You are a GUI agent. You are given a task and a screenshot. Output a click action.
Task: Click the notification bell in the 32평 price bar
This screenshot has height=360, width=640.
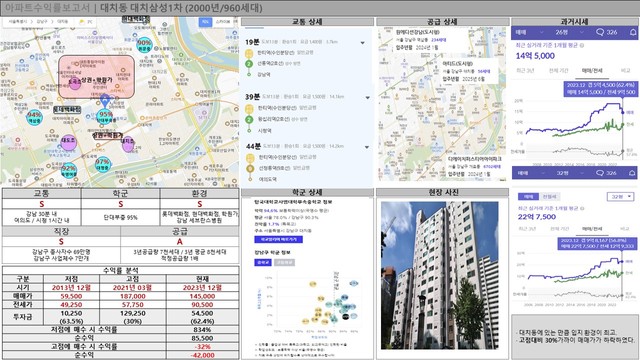(632, 173)
